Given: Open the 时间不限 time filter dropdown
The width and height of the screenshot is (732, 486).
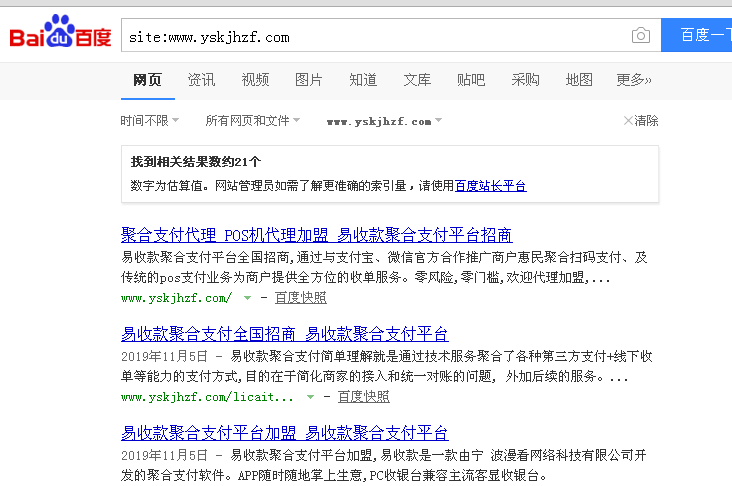Looking at the screenshot, I should pos(149,121).
